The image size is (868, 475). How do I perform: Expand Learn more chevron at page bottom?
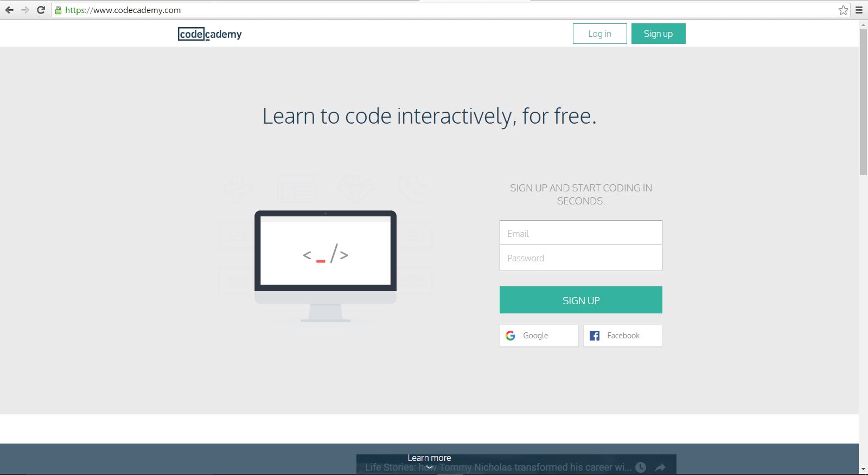coord(429,467)
